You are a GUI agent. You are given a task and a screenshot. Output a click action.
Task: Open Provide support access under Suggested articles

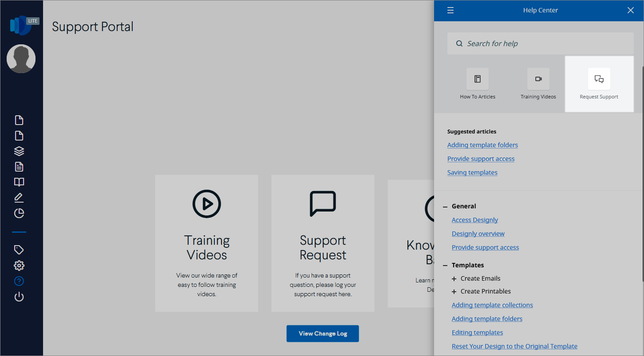point(481,159)
